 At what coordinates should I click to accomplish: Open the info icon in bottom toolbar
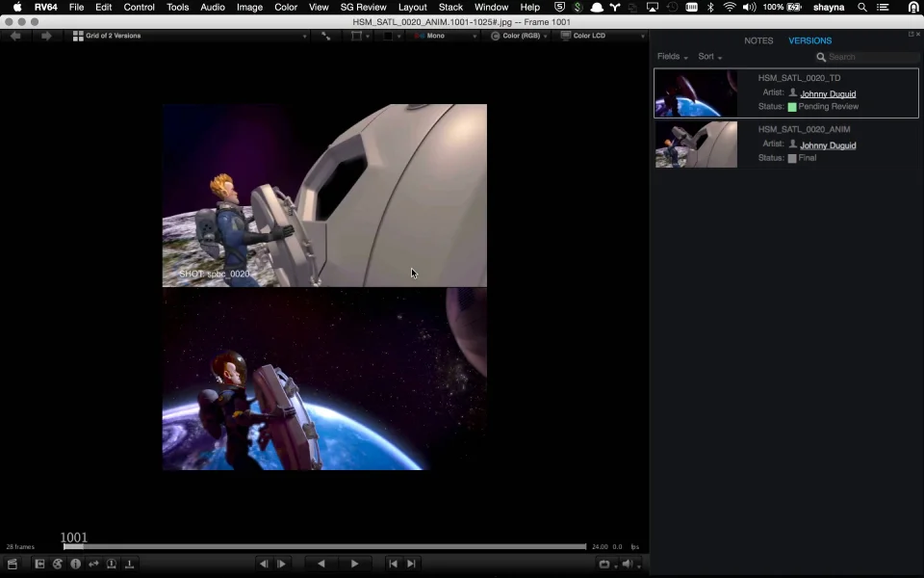pos(75,564)
